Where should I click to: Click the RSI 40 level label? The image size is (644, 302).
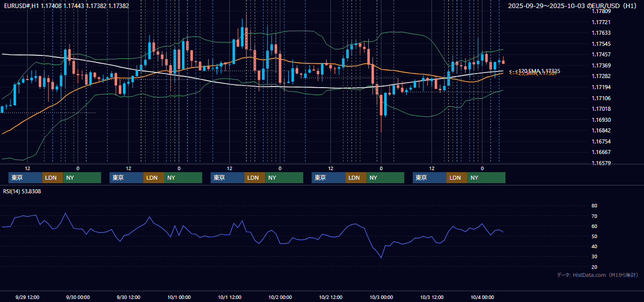pyautogui.click(x=594, y=246)
